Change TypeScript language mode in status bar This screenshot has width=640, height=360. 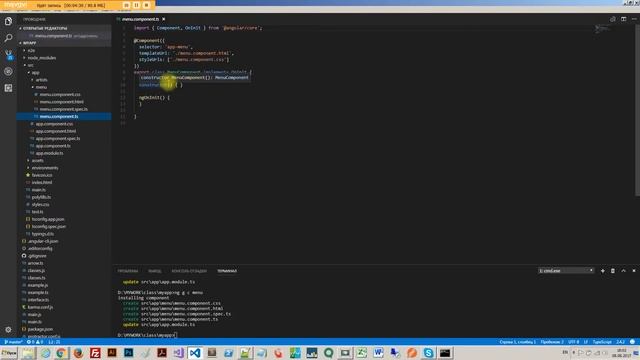pyautogui.click(x=602, y=342)
